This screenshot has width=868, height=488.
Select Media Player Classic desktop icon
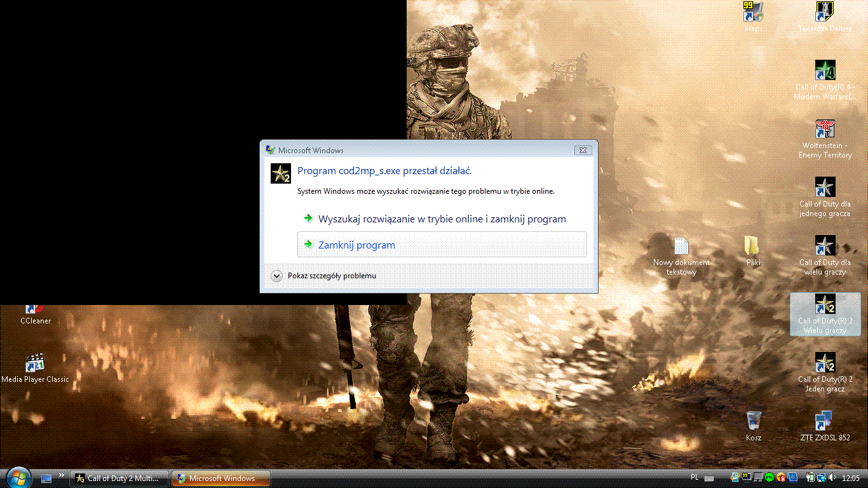click(35, 363)
